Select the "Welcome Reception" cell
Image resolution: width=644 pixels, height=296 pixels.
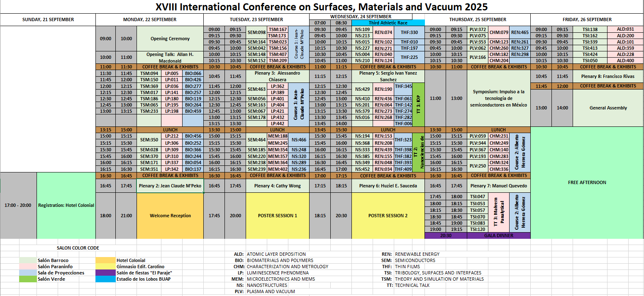pyautogui.click(x=170, y=216)
